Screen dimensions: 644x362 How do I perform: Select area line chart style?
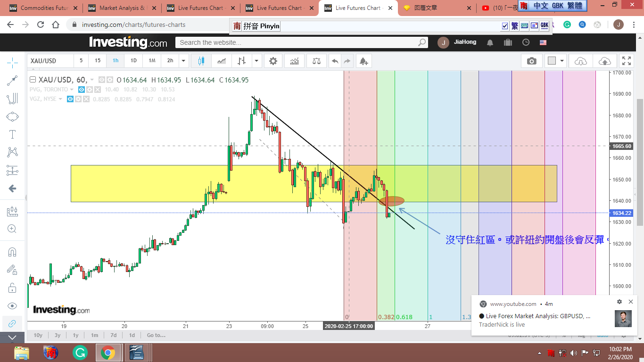point(222,61)
